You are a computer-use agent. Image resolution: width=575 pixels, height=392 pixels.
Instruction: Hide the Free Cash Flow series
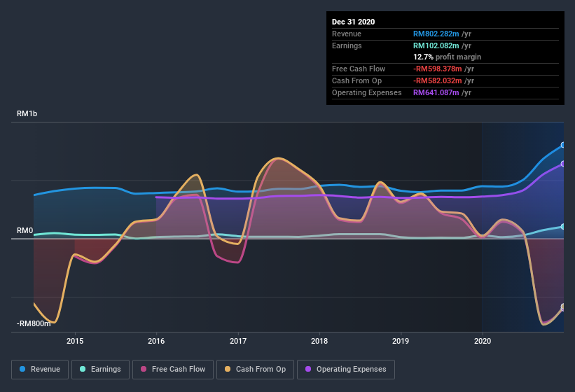(x=172, y=369)
